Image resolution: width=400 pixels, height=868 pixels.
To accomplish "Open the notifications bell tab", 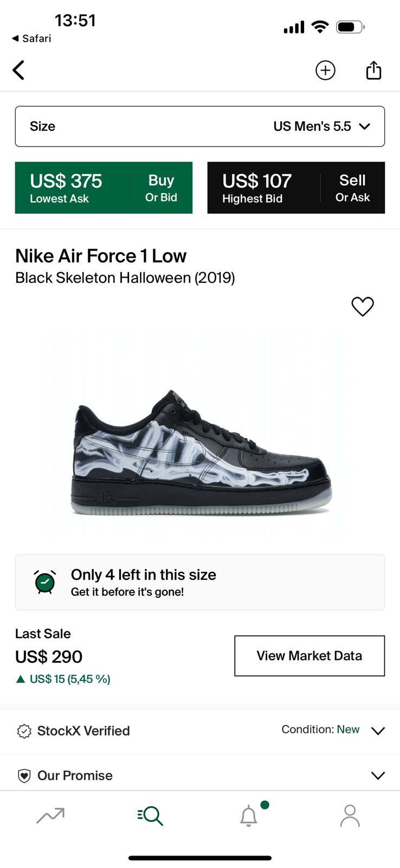I will (x=249, y=815).
